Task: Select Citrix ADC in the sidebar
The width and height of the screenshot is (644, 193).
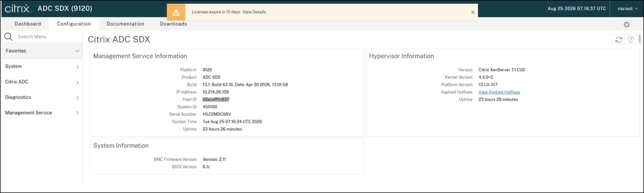Action: pos(17,82)
